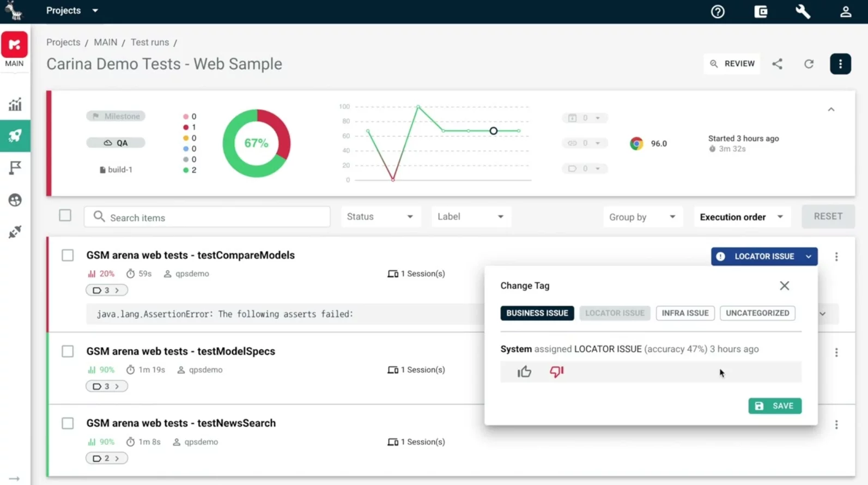Image resolution: width=868 pixels, height=485 pixels.
Task: Click the thumbs down icon
Action: click(556, 372)
